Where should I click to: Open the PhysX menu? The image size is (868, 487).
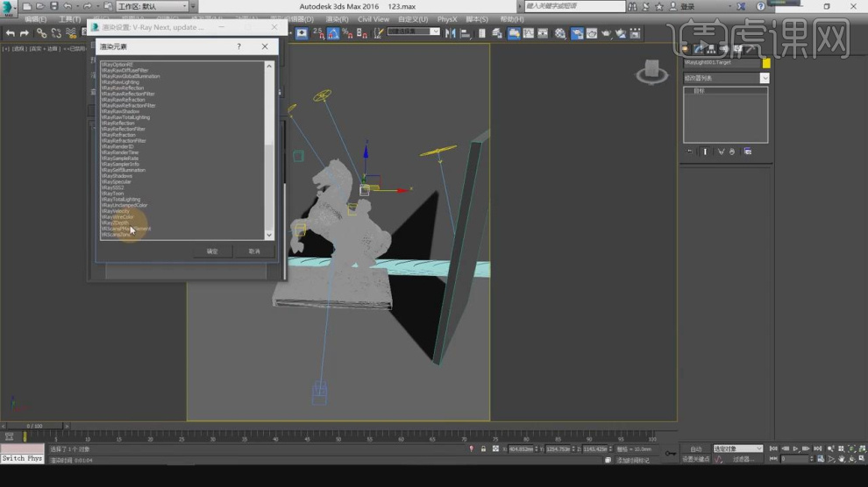click(x=447, y=19)
